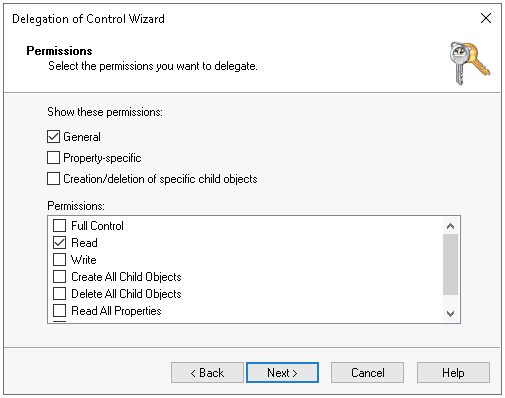Check Creation/deletion of specific child objects
Image resolution: width=505 pixels, height=398 pixels.
(x=53, y=179)
